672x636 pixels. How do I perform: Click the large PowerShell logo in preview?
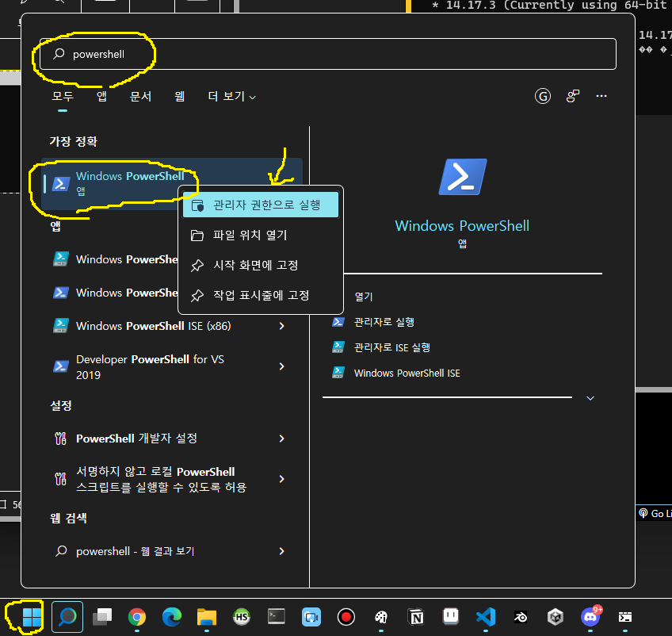tap(463, 177)
